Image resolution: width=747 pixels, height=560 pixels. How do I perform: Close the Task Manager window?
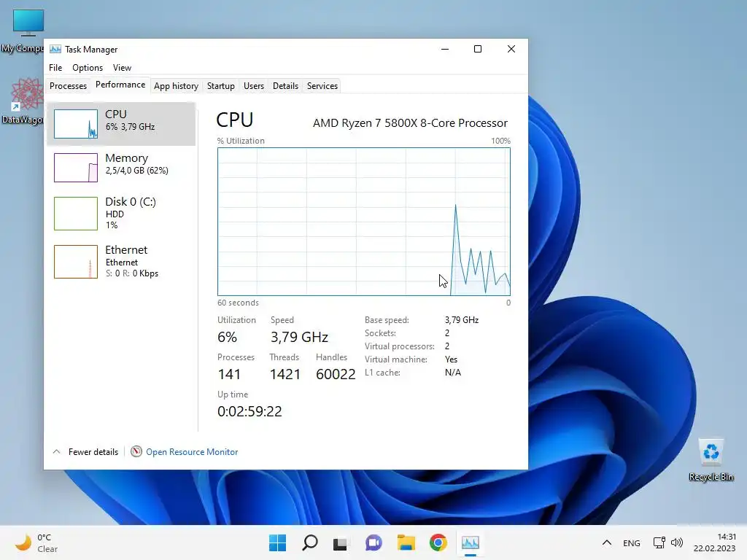click(511, 49)
